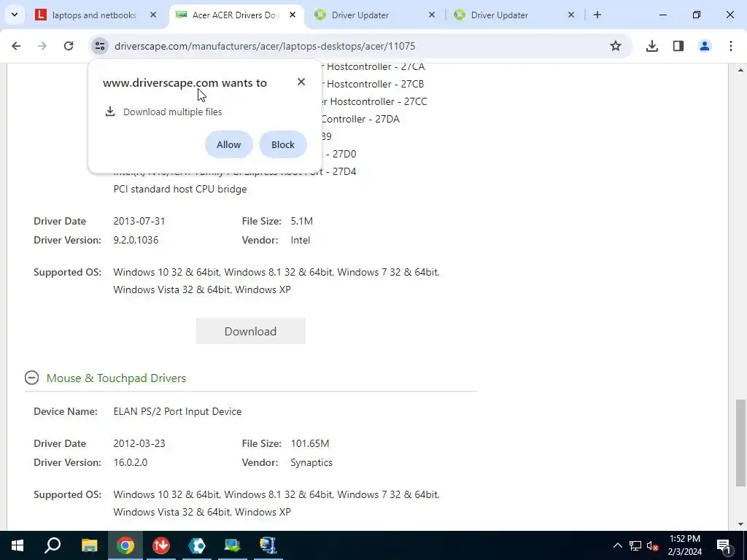Open network status tray icon
This screenshot has height=560, width=747.
coord(635,545)
